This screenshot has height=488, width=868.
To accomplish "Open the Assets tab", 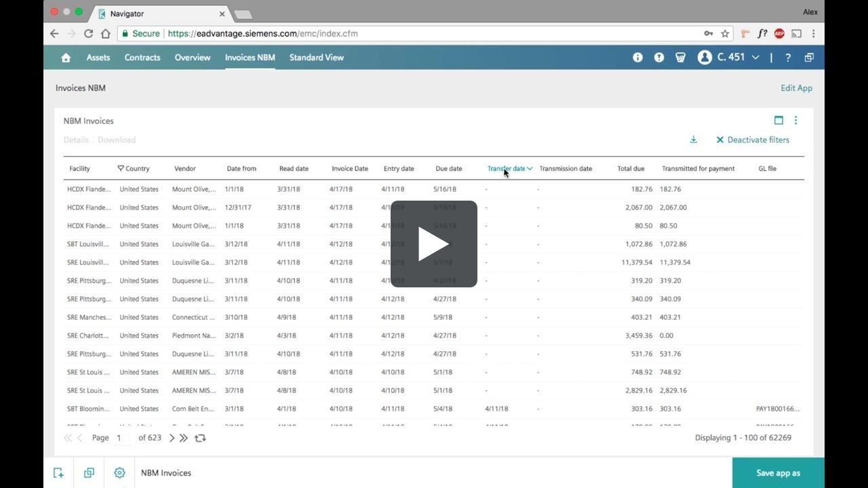I will (98, 58).
